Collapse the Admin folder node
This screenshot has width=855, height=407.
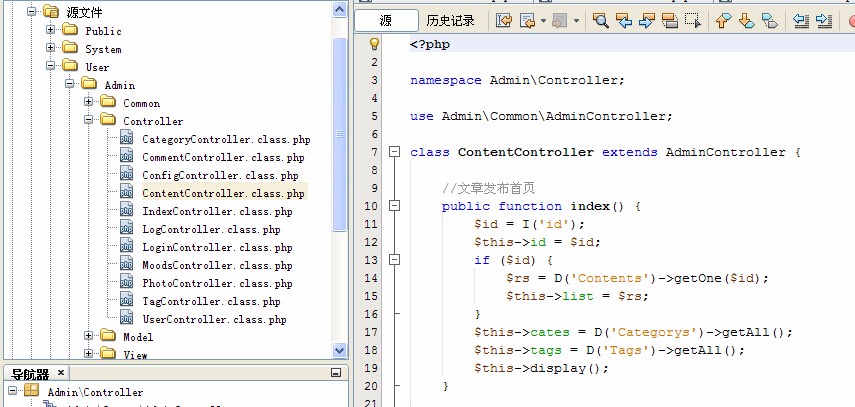(70, 83)
